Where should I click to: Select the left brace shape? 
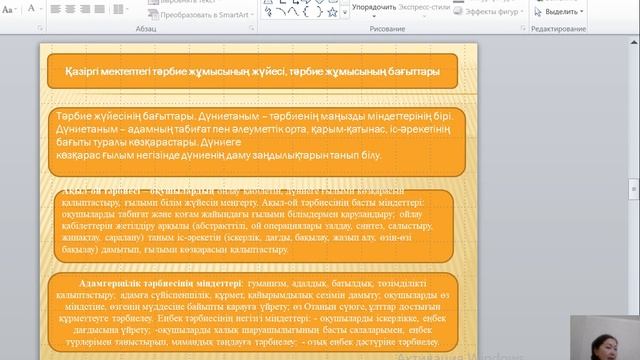[x=306, y=12]
